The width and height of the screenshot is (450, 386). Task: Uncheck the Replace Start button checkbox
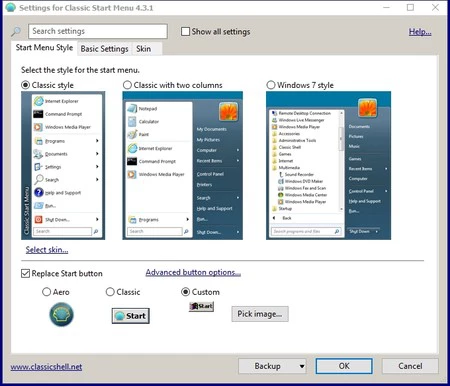click(25, 274)
